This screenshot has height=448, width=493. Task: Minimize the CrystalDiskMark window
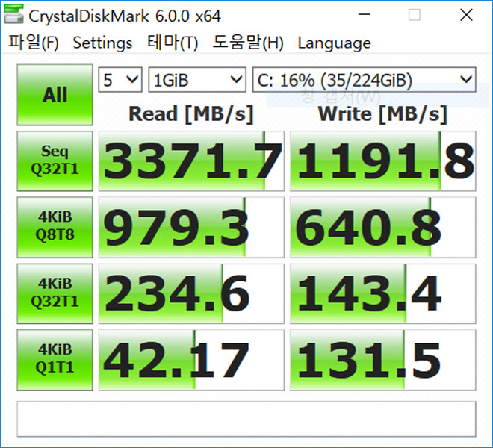pos(364,14)
